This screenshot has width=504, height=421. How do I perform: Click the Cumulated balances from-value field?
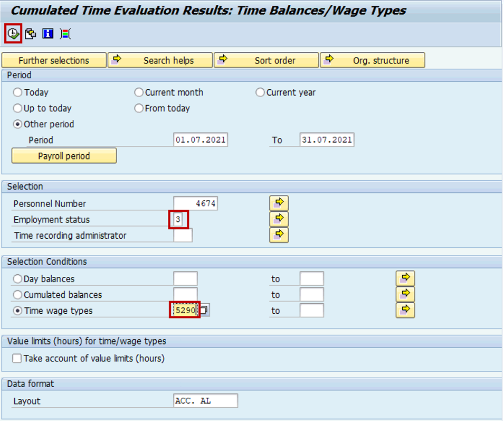click(x=185, y=294)
